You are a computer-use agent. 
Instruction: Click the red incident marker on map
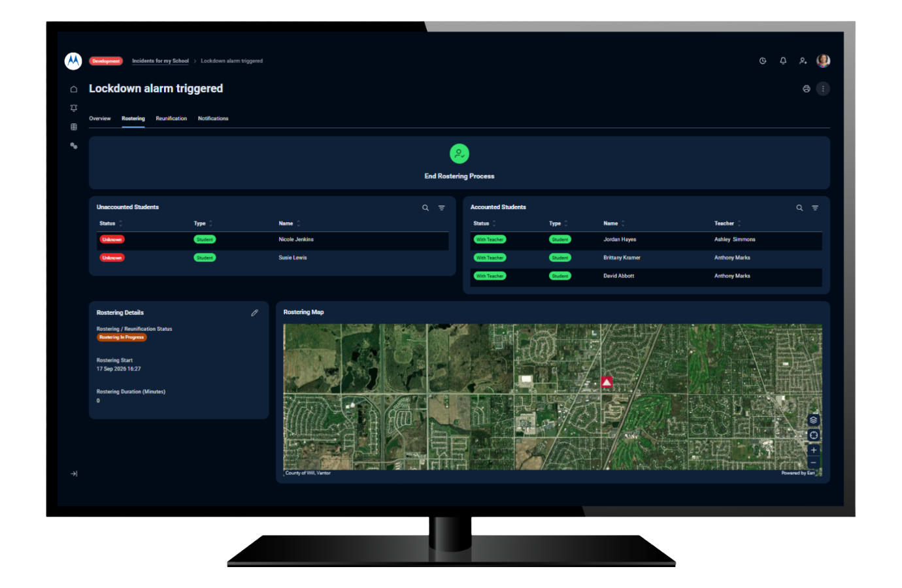[x=607, y=382]
